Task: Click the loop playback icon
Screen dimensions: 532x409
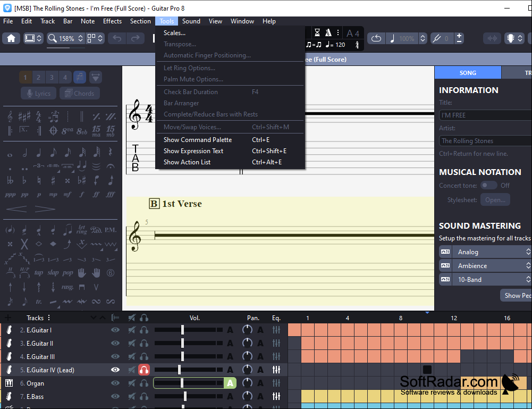Action: point(376,38)
